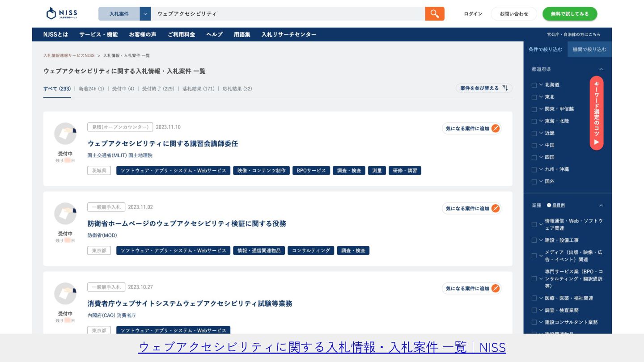Screen dimensions: 644x362
Task: Open the キーワード選定のコツ side button
Action: (597, 113)
